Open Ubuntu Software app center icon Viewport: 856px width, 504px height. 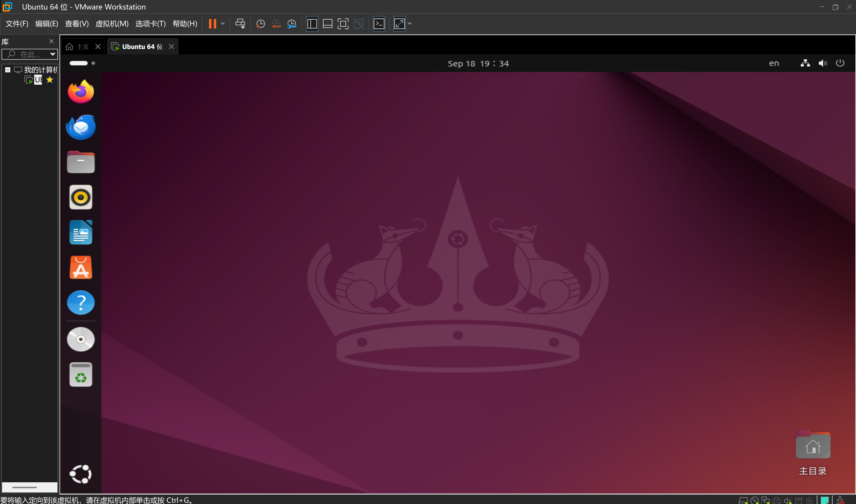(81, 268)
